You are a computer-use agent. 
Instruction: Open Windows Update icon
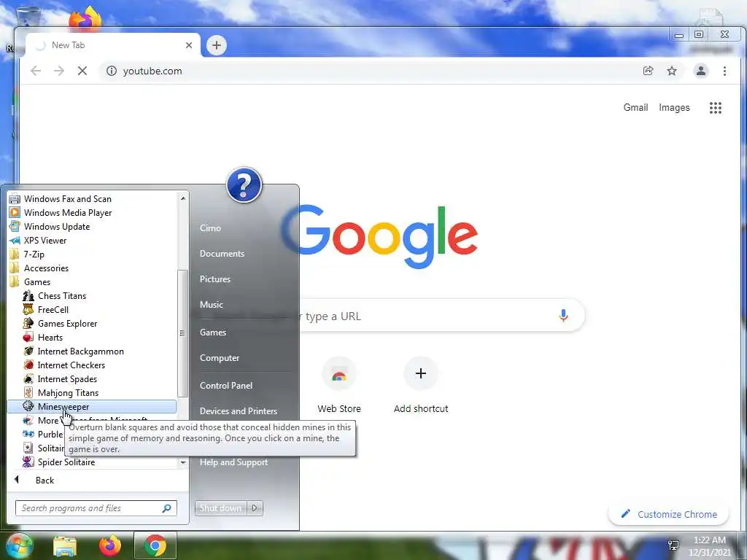[x=15, y=227]
